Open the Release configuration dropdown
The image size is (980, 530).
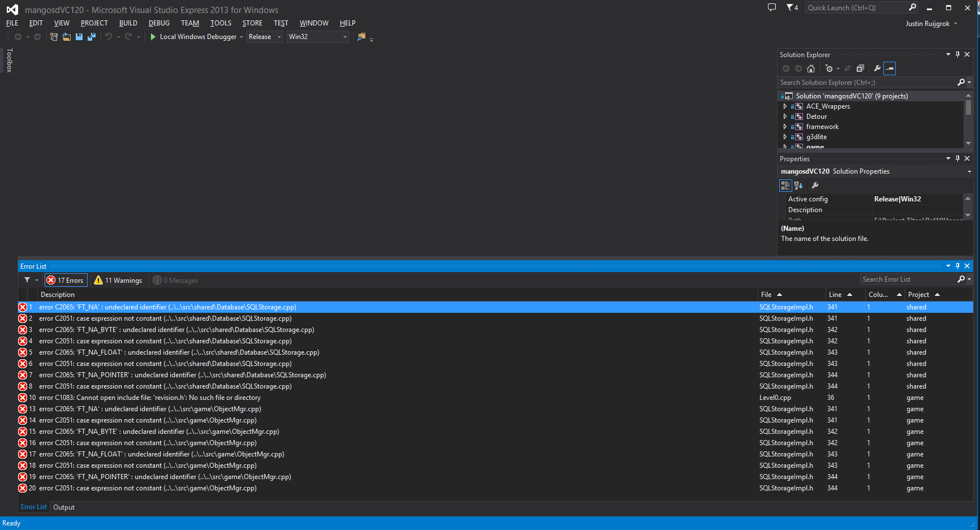pyautogui.click(x=265, y=37)
